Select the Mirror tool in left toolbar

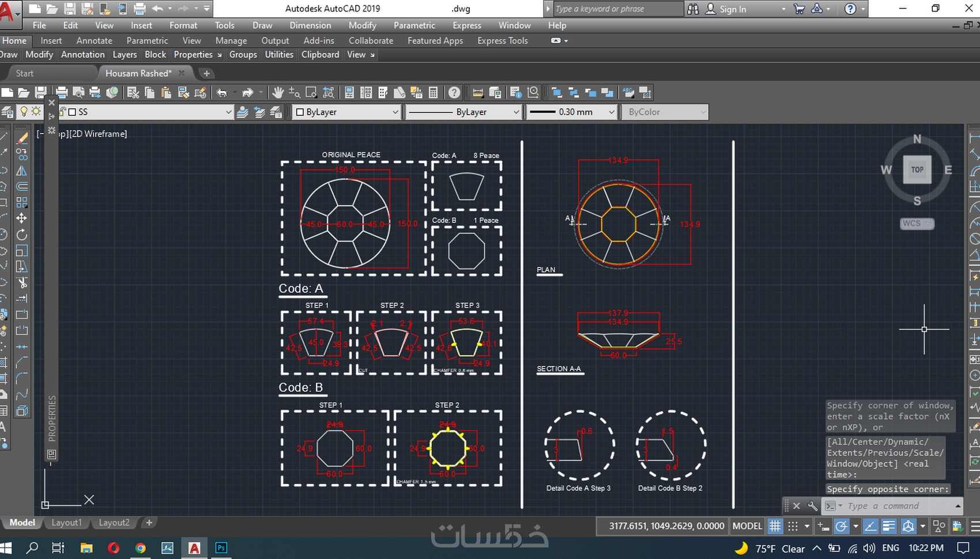tap(21, 171)
